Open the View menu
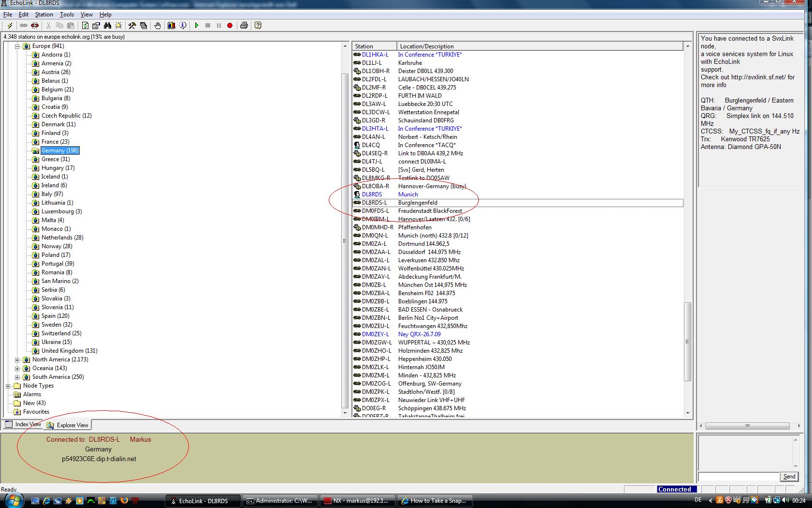 pyautogui.click(x=87, y=15)
